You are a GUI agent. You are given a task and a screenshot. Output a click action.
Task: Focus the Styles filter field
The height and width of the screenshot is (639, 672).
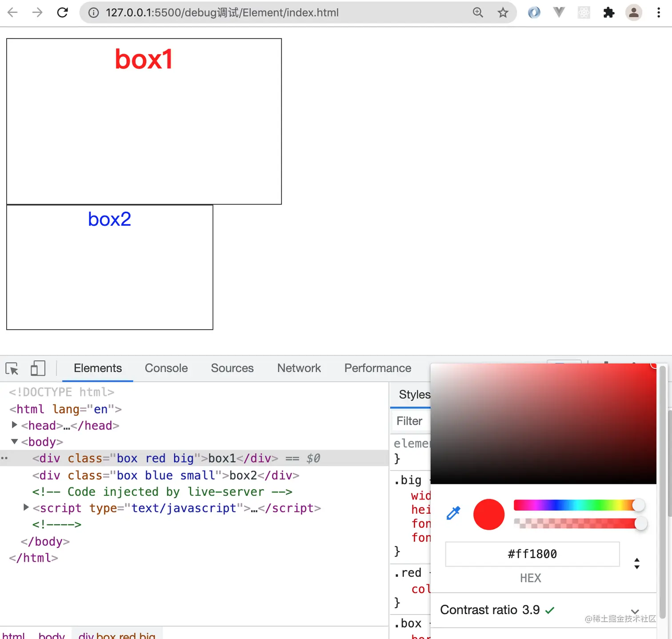click(x=411, y=421)
